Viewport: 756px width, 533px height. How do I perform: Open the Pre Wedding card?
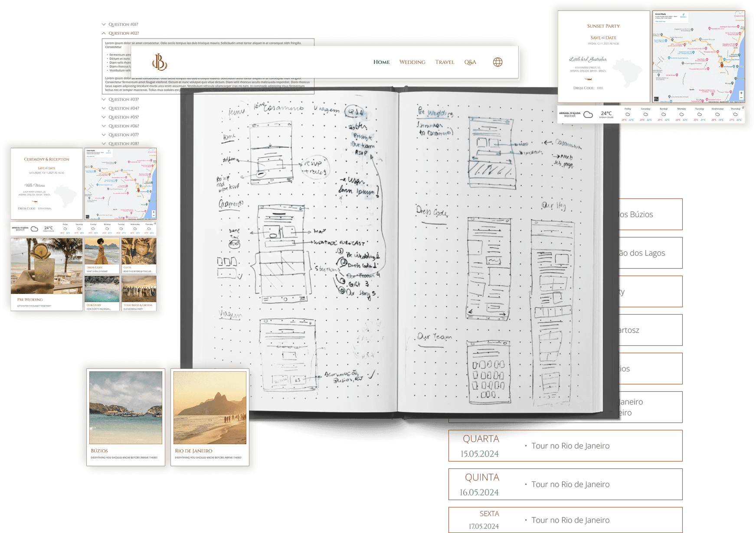[x=46, y=274]
